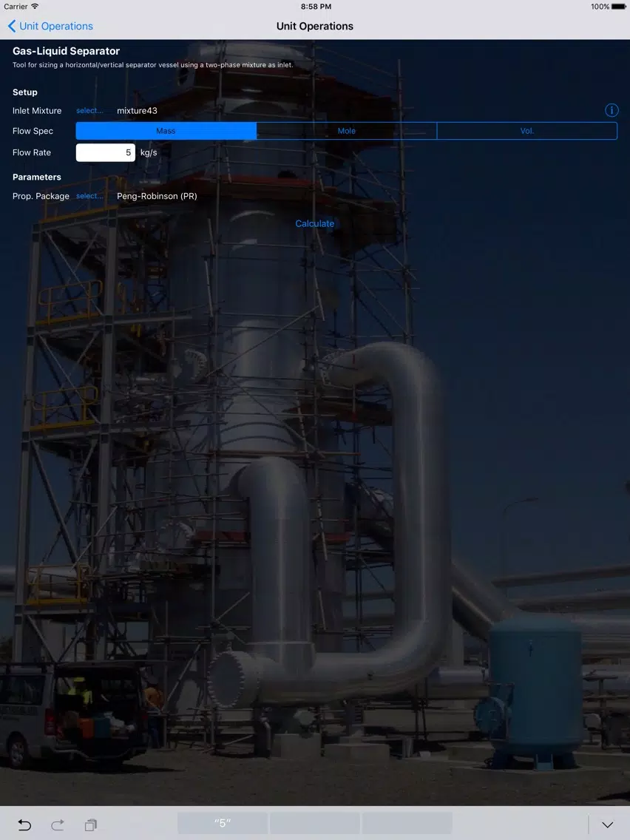Tap the paste clipboard icon
The image size is (630, 840).
point(90,825)
